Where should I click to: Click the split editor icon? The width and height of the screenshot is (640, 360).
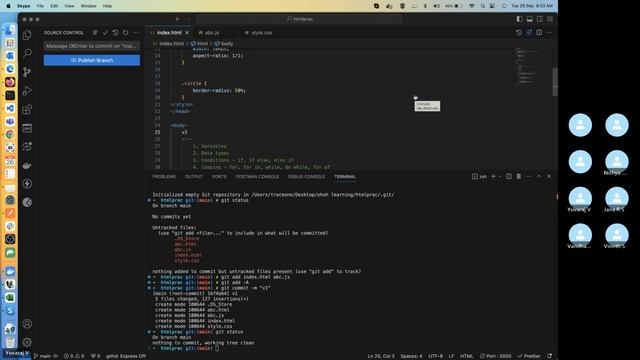point(539,33)
